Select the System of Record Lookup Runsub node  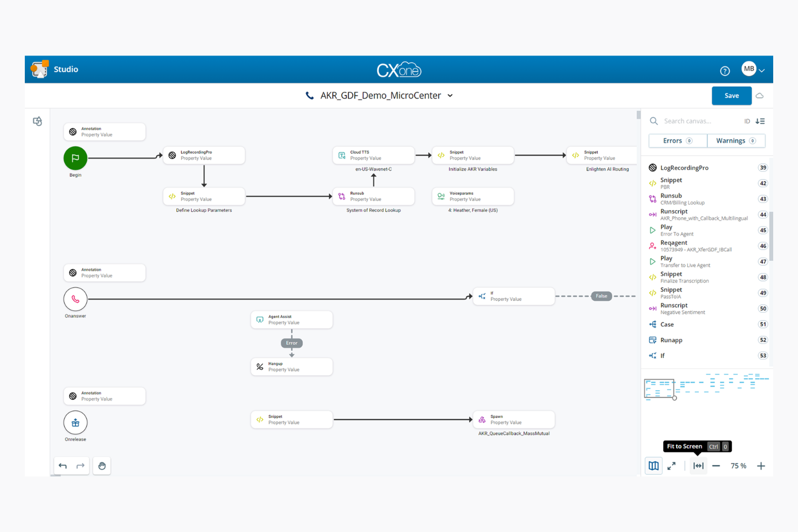click(374, 196)
